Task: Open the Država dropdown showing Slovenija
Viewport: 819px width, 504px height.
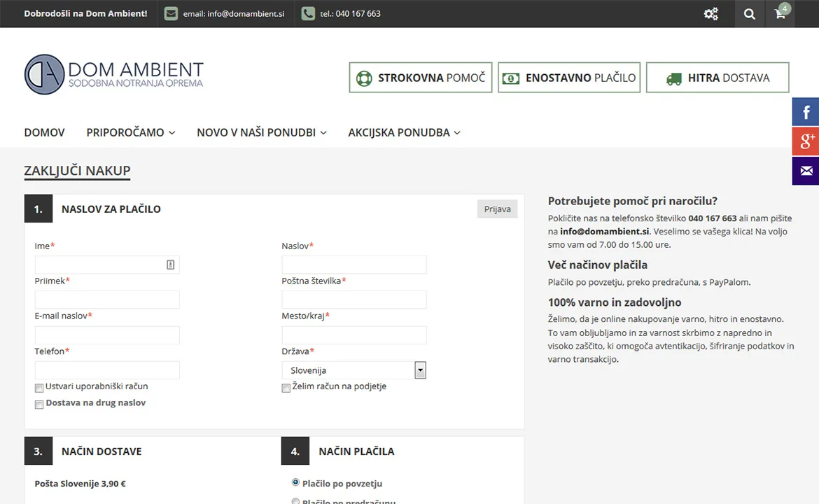Action: click(353, 370)
